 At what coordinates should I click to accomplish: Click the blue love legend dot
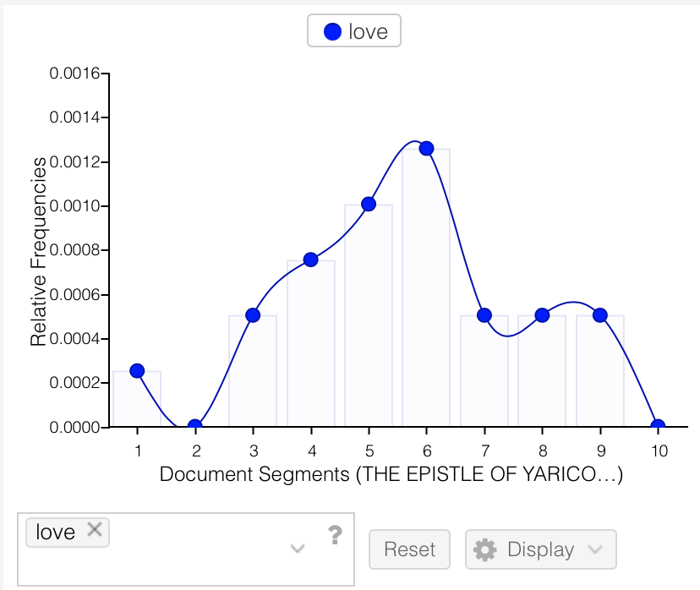coord(332,32)
